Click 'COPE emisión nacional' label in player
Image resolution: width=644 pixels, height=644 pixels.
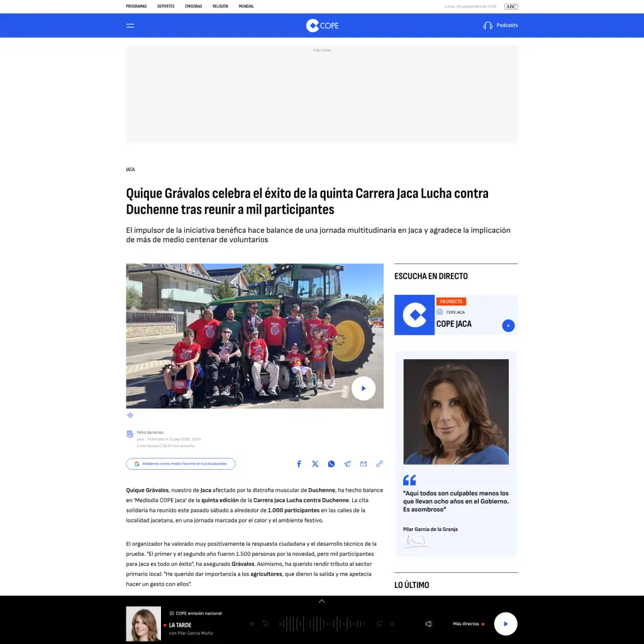pyautogui.click(x=198, y=613)
